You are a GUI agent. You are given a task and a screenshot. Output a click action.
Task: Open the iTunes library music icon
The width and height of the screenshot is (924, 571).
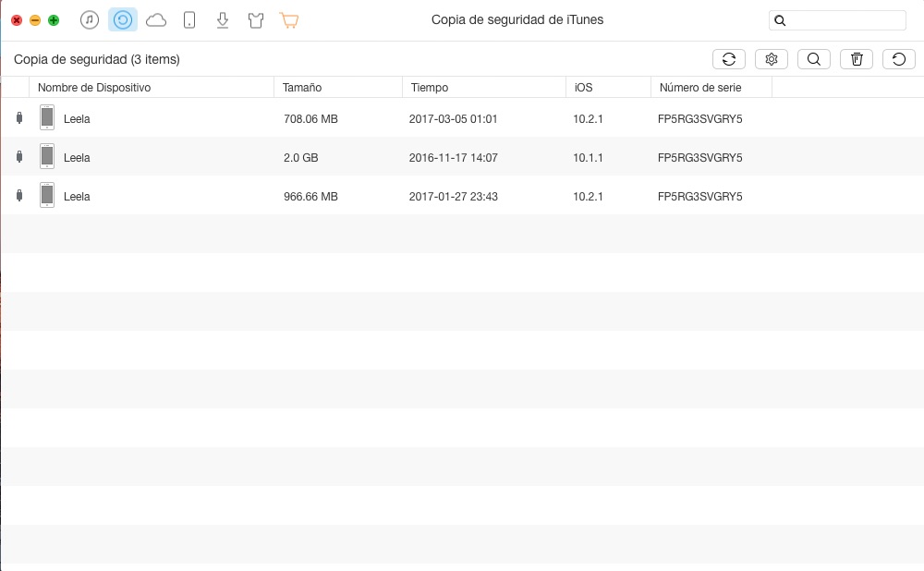tap(90, 20)
